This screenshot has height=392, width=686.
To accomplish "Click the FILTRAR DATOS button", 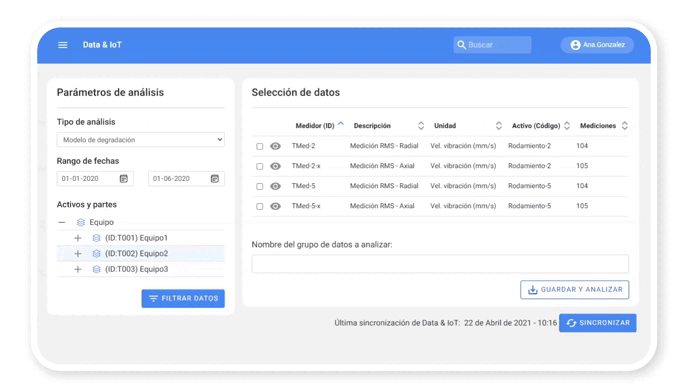I will tap(183, 298).
